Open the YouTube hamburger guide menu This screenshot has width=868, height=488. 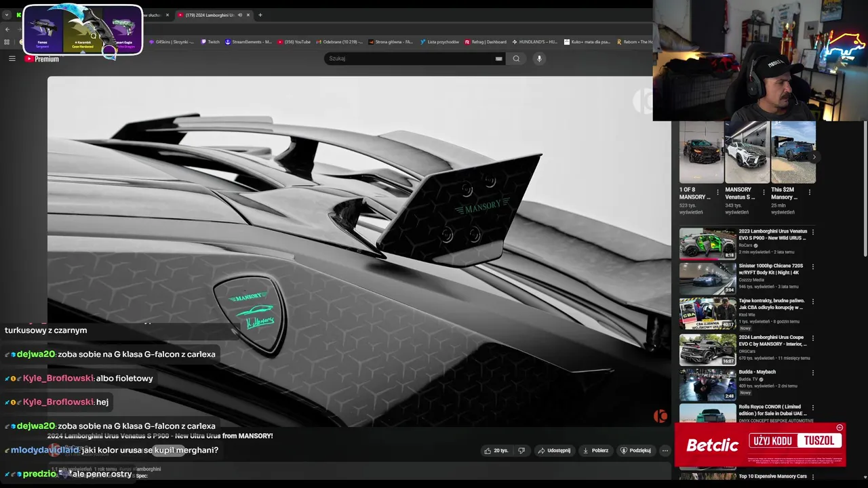tap(12, 59)
